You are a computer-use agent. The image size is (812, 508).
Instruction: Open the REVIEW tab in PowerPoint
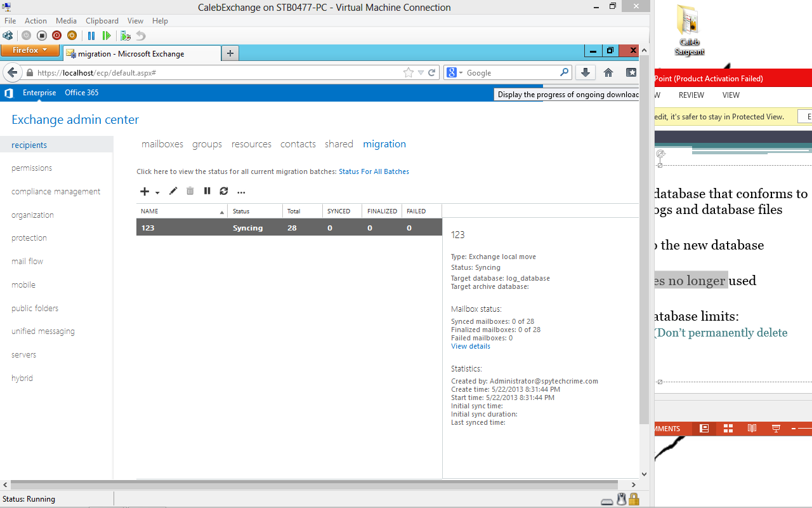point(691,95)
